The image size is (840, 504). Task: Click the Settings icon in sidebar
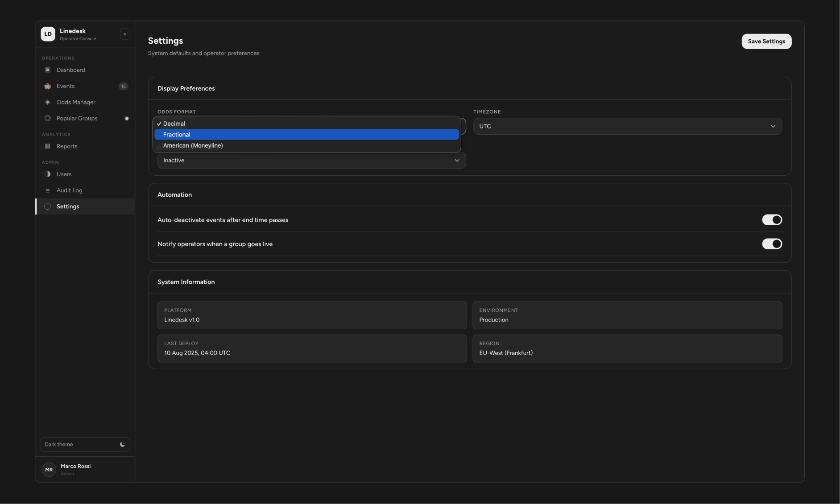48,207
